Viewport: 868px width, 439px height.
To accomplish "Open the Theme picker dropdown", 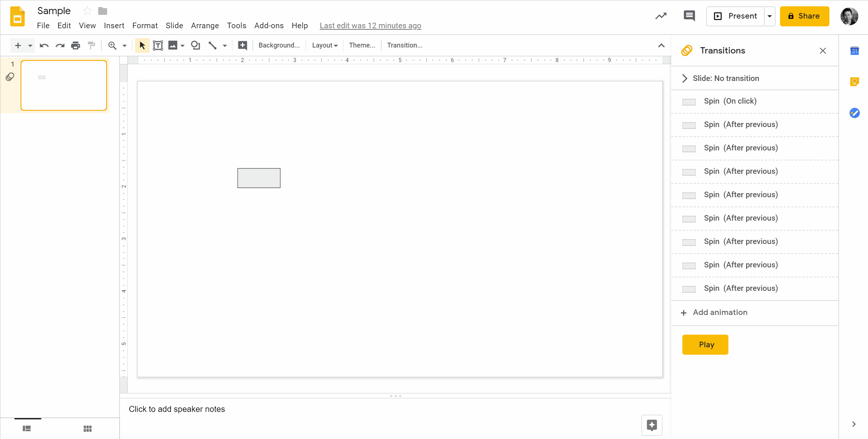I will (x=363, y=45).
